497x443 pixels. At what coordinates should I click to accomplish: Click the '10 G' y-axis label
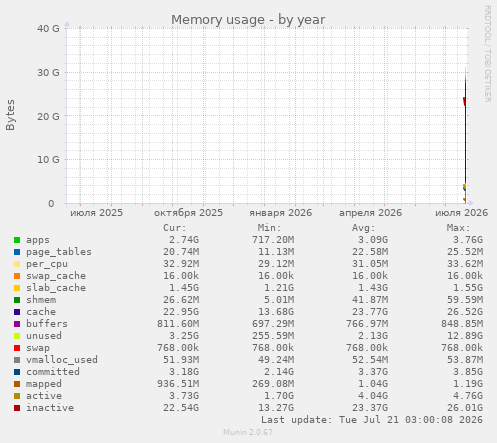click(48, 160)
